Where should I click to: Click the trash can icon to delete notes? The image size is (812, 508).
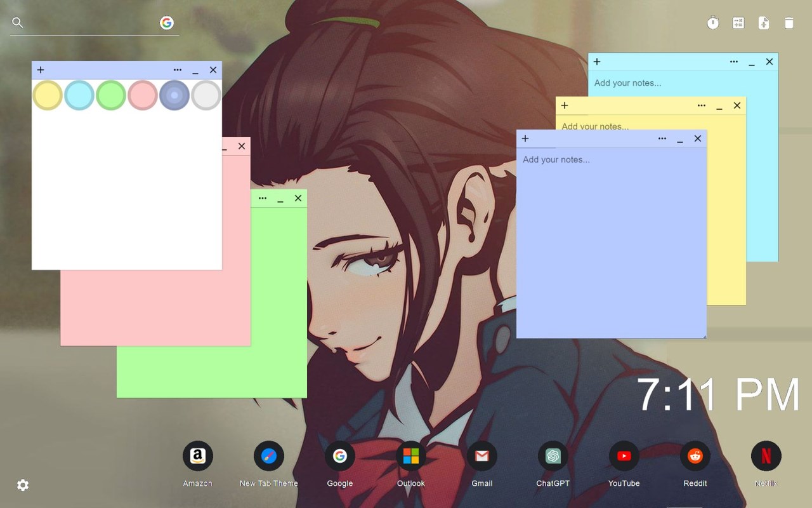click(x=789, y=23)
